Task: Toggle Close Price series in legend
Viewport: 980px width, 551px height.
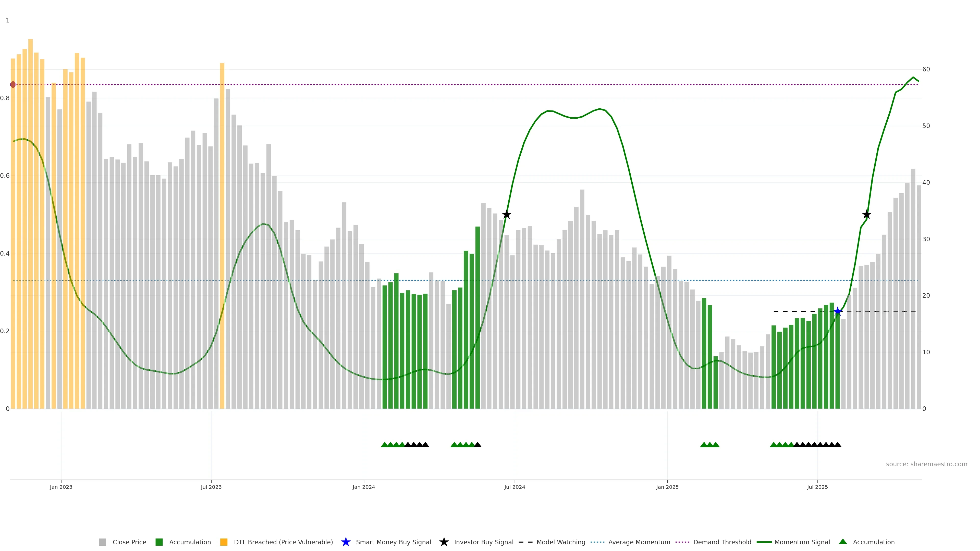Action: 129,542
